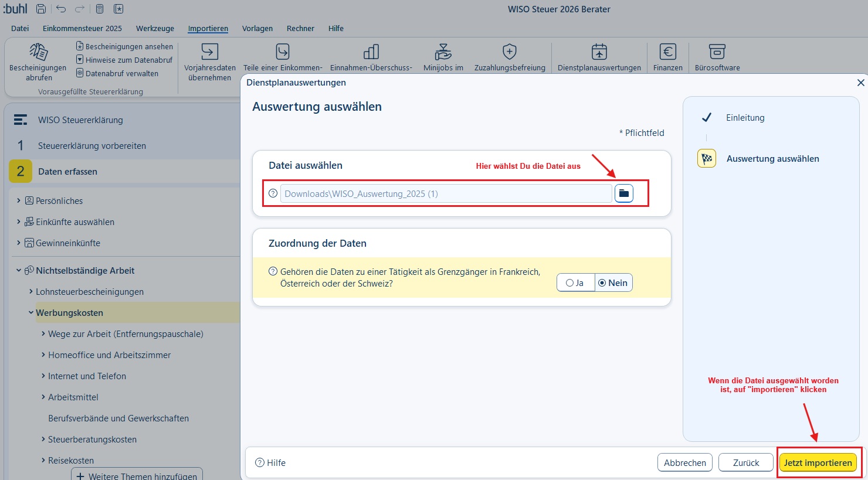Screen dimensions: 868x480
Task: Click the Finanzen euro icon
Action: click(x=668, y=52)
